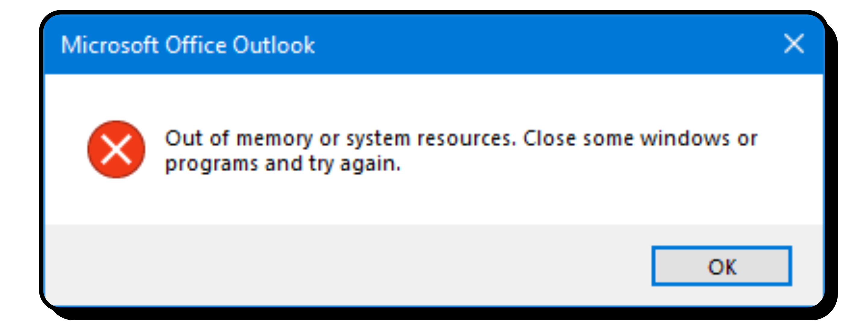This screenshot has height=330, width=868.
Task: Acknowledge the Outlook error by clicking OK
Action: point(722,266)
